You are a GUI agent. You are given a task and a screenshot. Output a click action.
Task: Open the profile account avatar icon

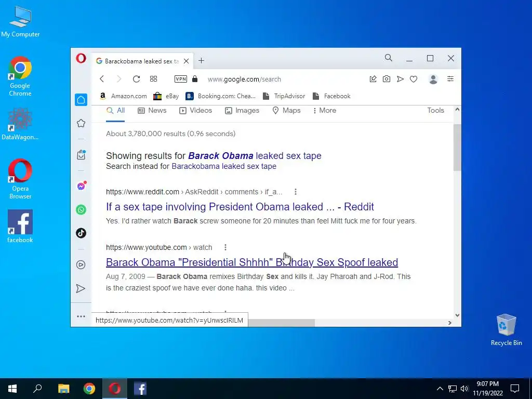click(x=433, y=79)
